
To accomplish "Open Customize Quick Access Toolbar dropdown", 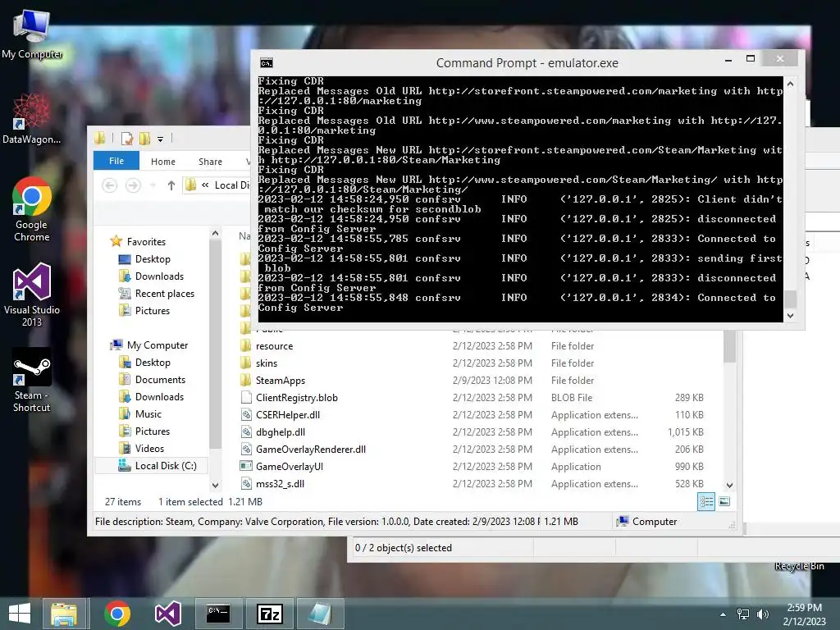I will (x=160, y=139).
